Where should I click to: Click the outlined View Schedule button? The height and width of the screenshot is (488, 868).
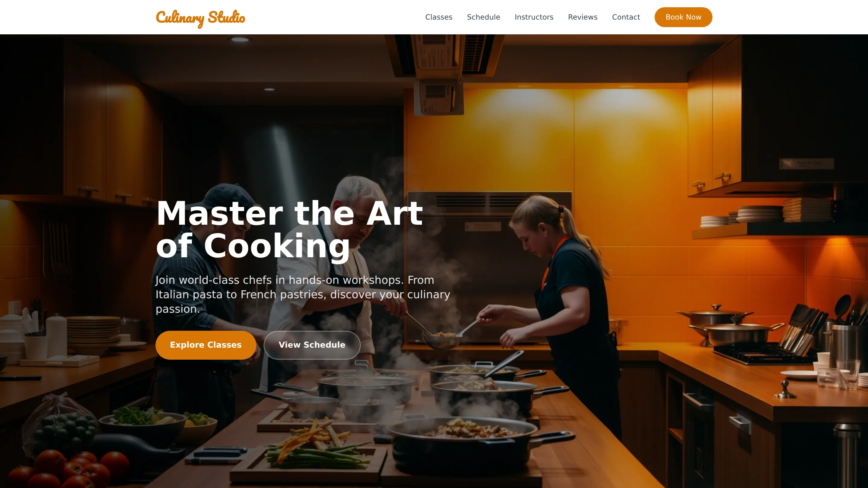point(312,345)
